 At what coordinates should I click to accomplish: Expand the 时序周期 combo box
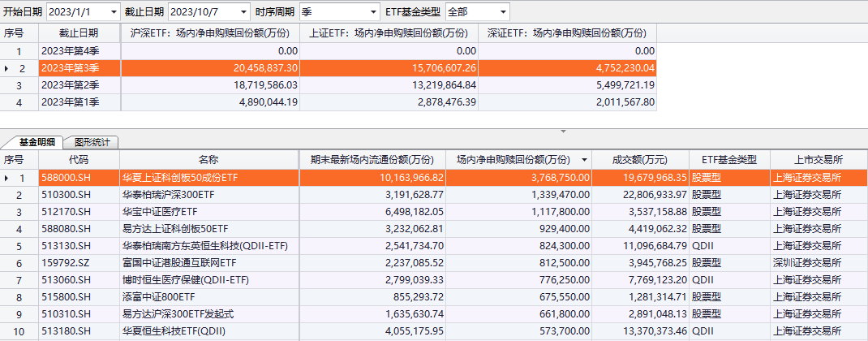372,12
